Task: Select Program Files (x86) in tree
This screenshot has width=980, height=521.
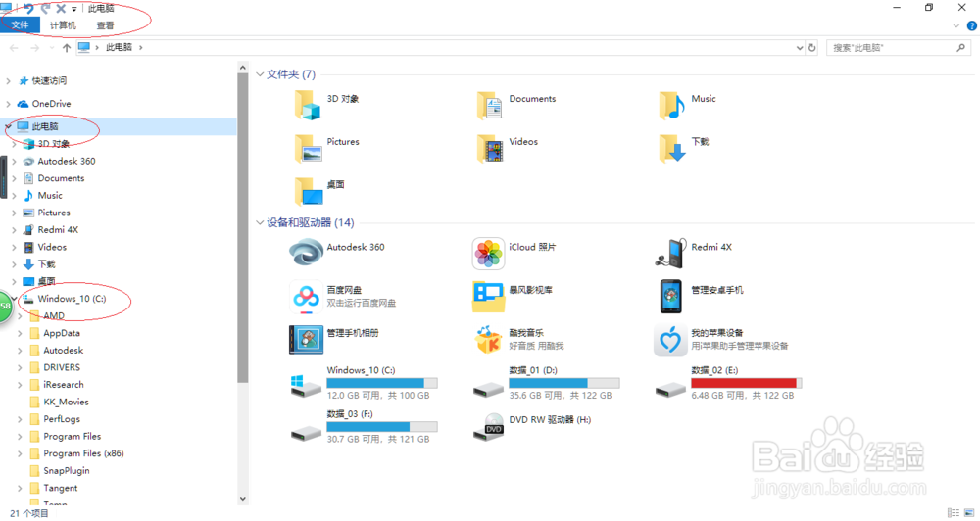Action: (x=83, y=453)
